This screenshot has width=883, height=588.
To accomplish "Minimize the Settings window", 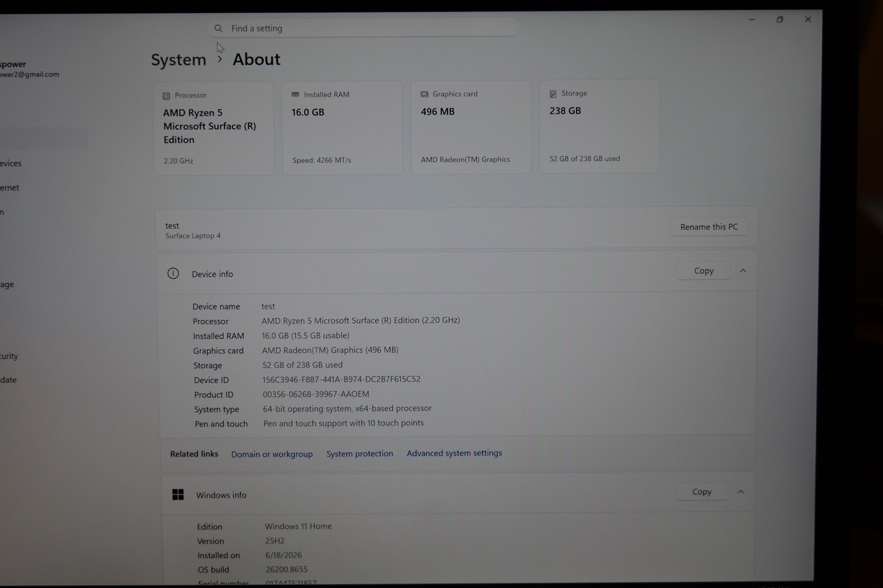I will (x=752, y=19).
